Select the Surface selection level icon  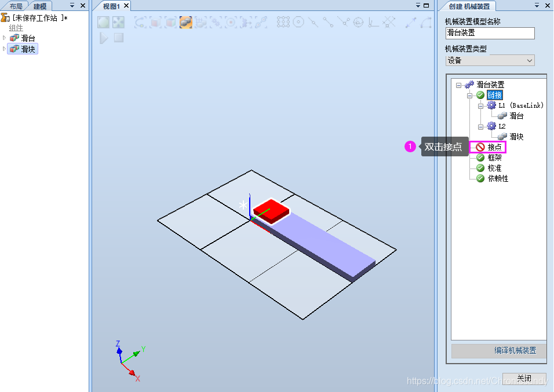(155, 22)
